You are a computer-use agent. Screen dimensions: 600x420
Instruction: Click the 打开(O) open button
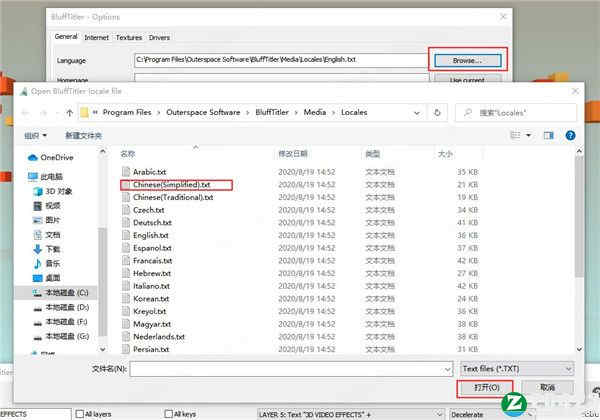(486, 387)
